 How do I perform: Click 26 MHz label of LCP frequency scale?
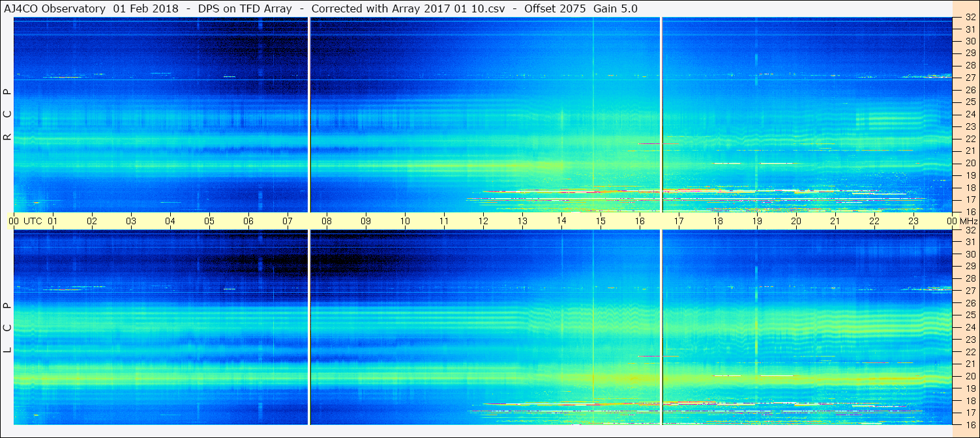970,303
